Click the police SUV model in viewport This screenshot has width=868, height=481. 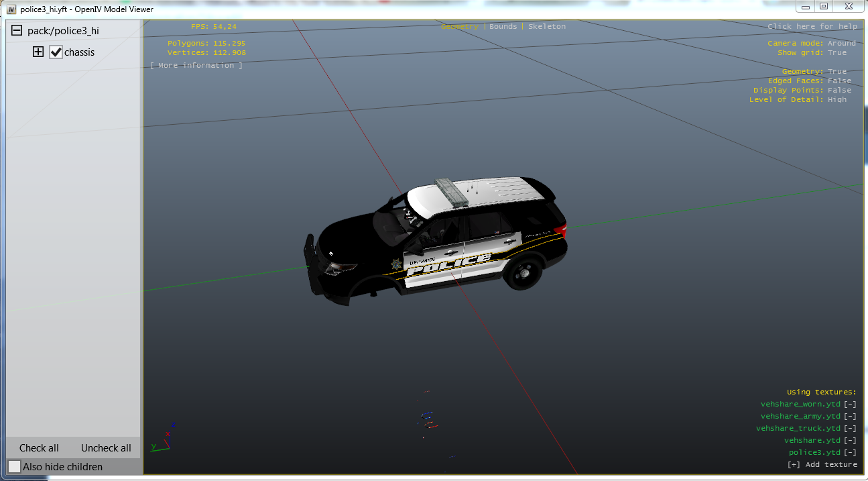[x=436, y=242]
